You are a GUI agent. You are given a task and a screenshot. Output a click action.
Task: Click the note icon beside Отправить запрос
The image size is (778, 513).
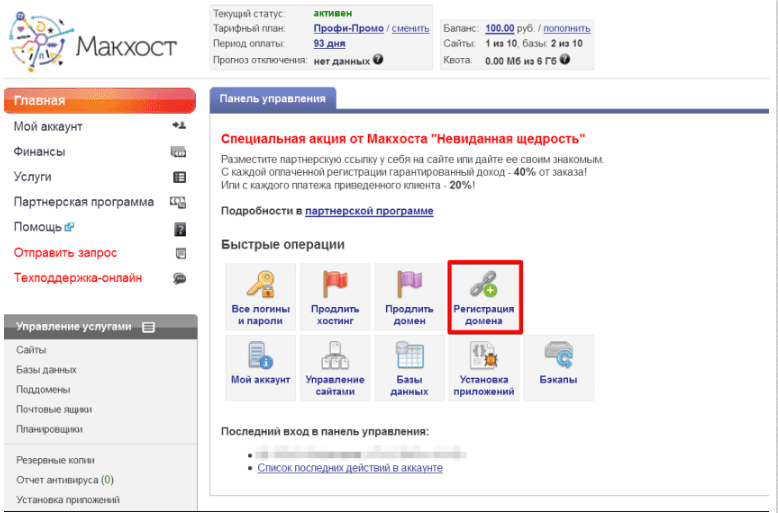click(x=181, y=254)
